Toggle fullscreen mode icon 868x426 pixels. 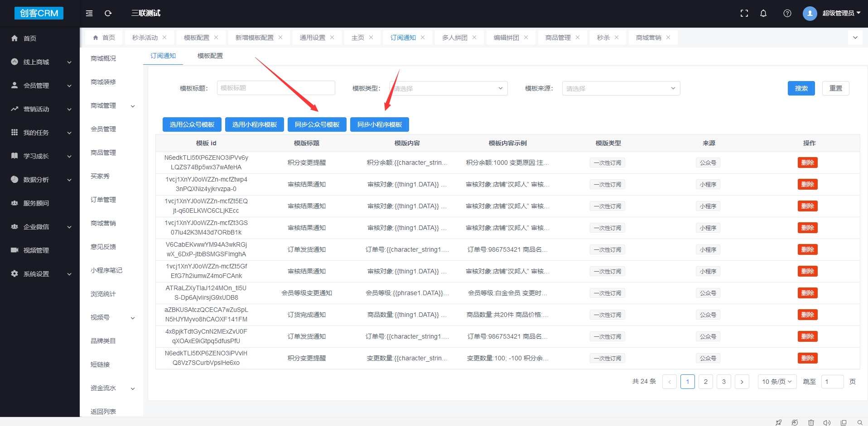pos(744,13)
